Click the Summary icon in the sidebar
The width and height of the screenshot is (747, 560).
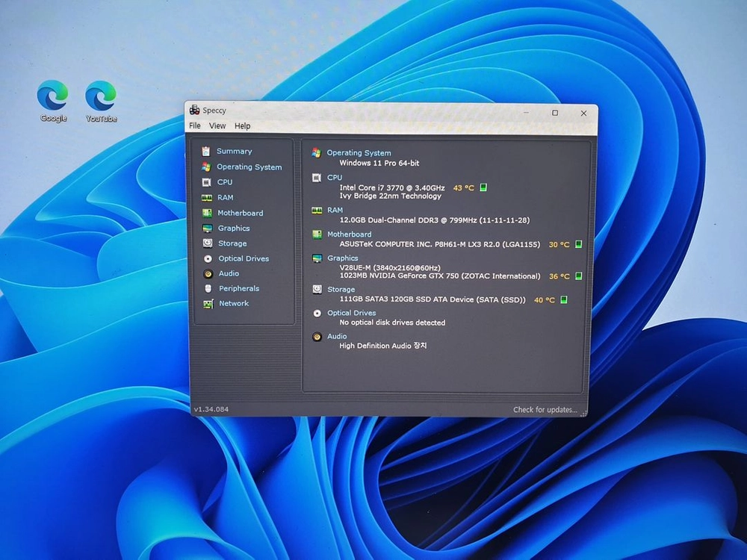coord(206,152)
